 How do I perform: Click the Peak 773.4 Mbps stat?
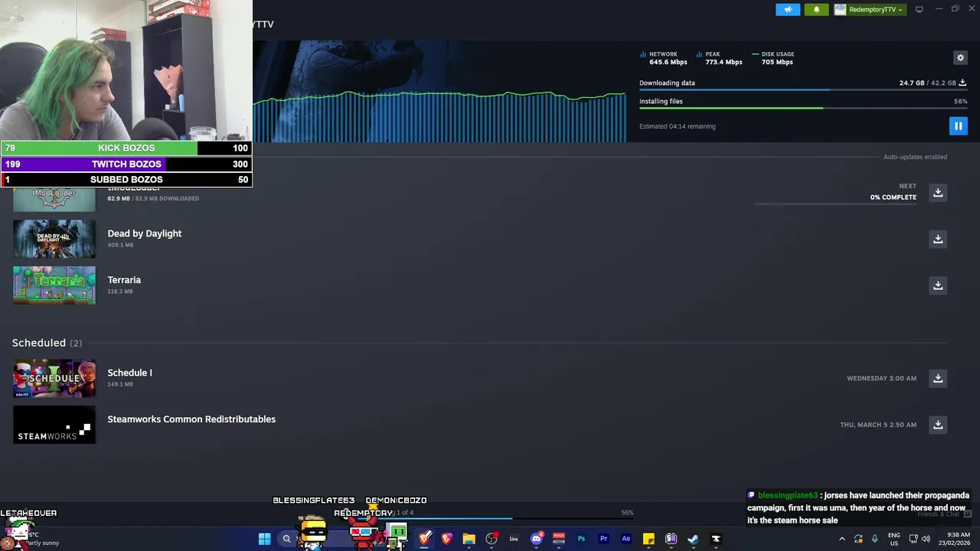(x=720, y=58)
